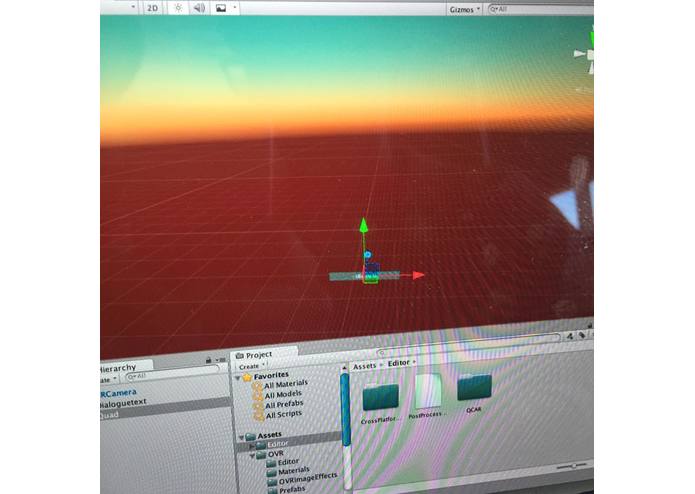Toggle scene effects image icon

pos(221,8)
